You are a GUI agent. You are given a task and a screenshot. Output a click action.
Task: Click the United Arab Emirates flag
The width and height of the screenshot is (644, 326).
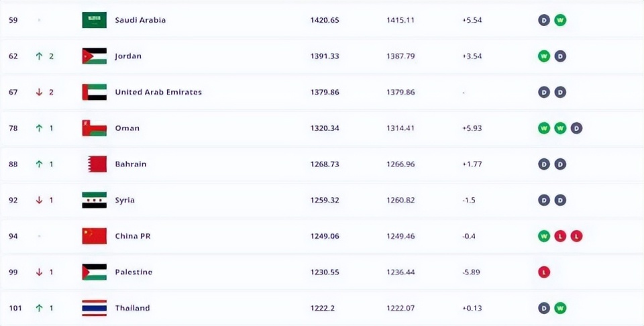94,92
